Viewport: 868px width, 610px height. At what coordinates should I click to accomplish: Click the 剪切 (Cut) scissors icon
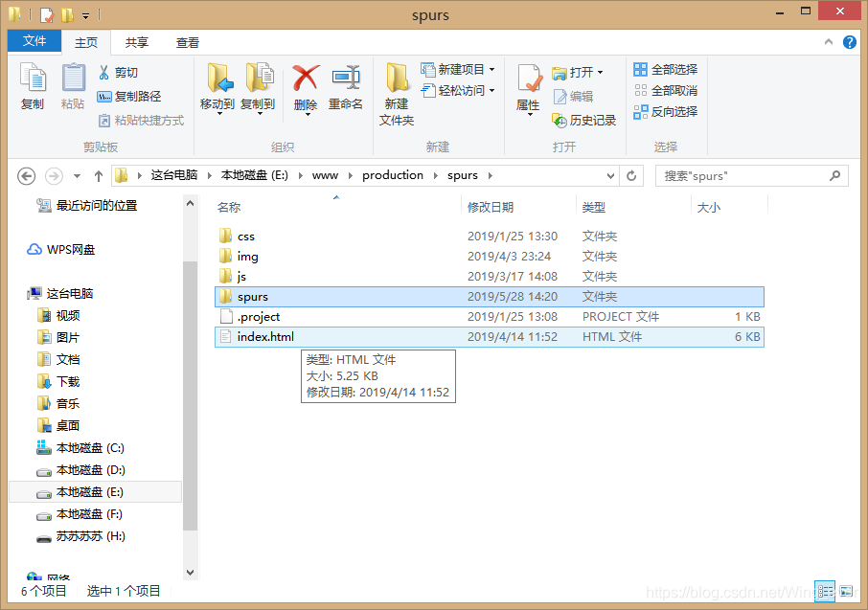[107, 73]
